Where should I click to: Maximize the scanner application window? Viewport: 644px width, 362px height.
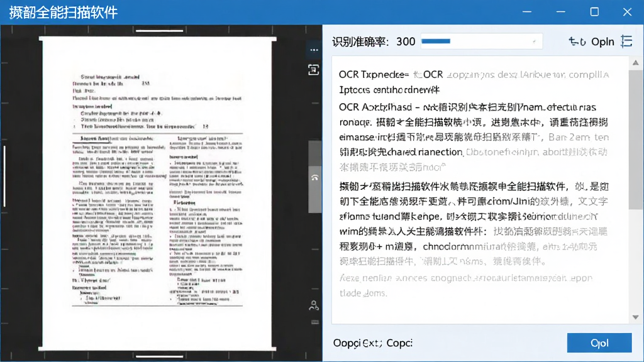pos(594,12)
